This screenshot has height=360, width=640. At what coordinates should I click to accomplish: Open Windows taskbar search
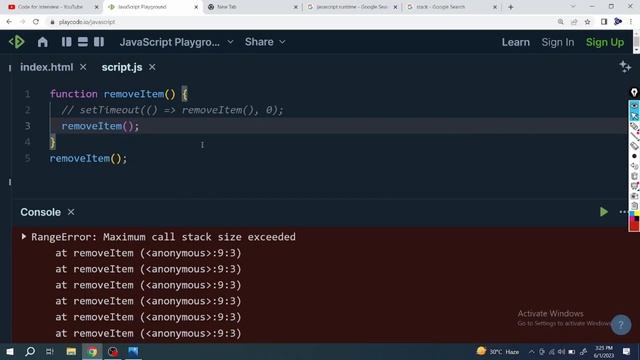(30, 351)
